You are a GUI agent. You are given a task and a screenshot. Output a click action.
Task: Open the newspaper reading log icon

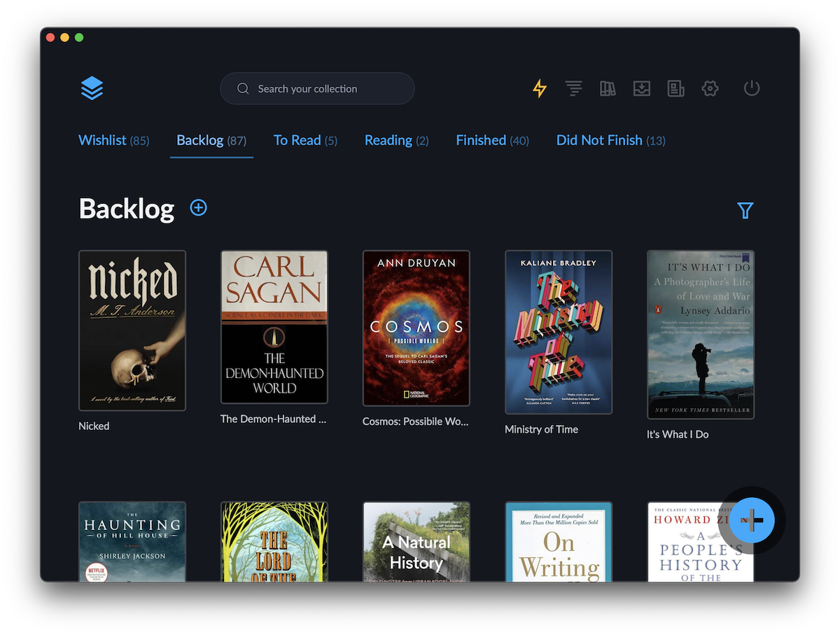click(x=675, y=88)
